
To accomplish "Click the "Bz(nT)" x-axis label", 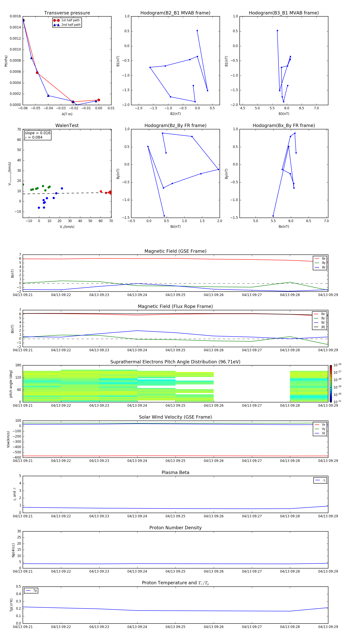I will pos(175,227).
